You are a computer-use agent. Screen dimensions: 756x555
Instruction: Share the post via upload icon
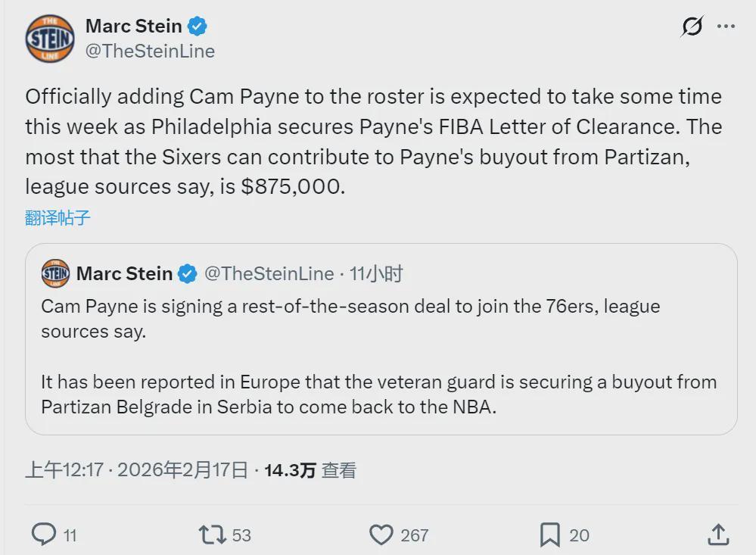pos(718,535)
